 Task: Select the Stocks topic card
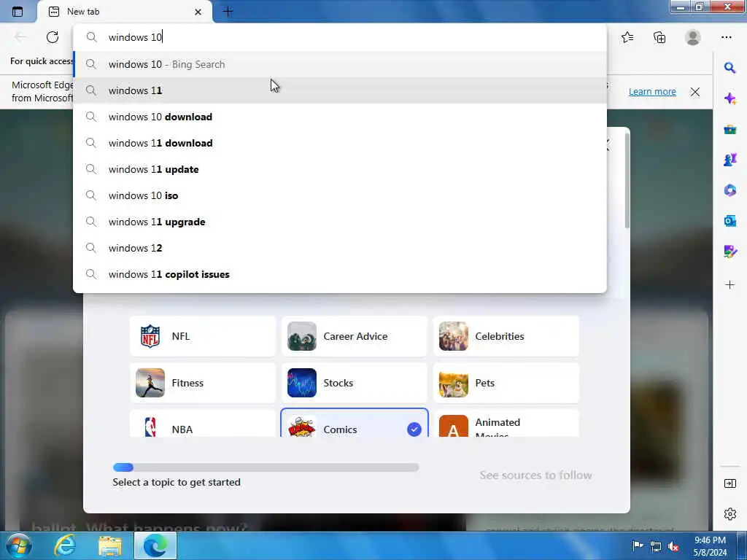point(354,383)
